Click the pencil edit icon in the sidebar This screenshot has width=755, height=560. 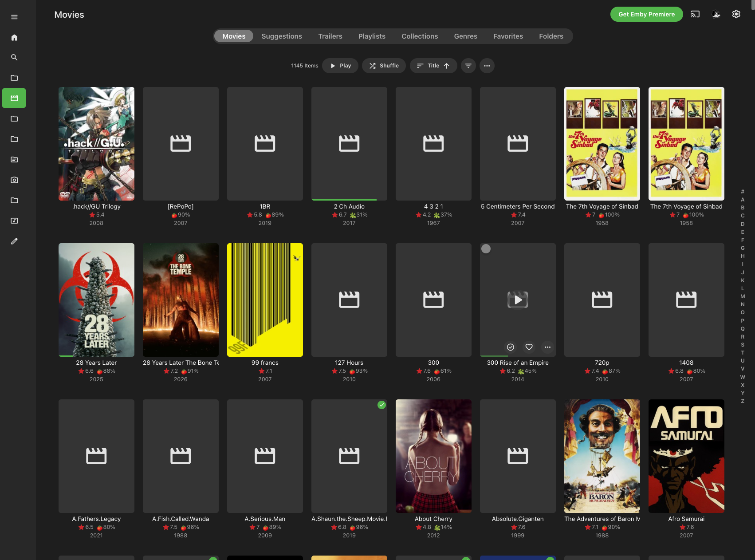tap(14, 241)
